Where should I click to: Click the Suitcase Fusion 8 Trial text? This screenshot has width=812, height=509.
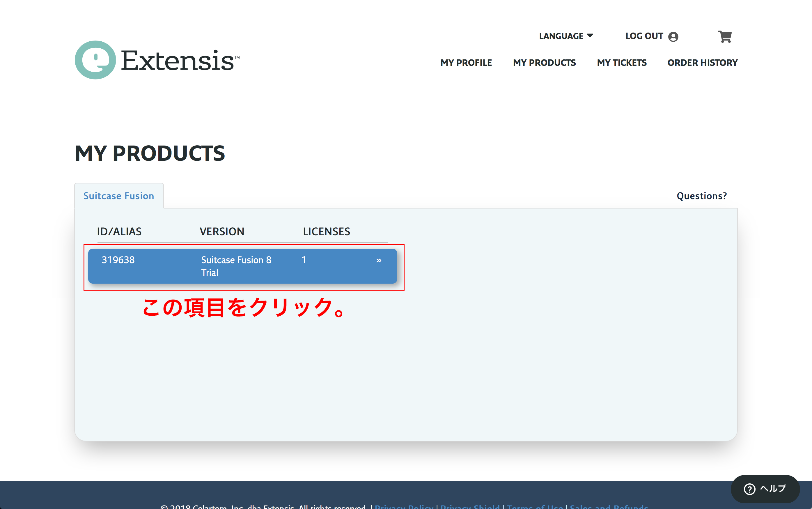[236, 266]
